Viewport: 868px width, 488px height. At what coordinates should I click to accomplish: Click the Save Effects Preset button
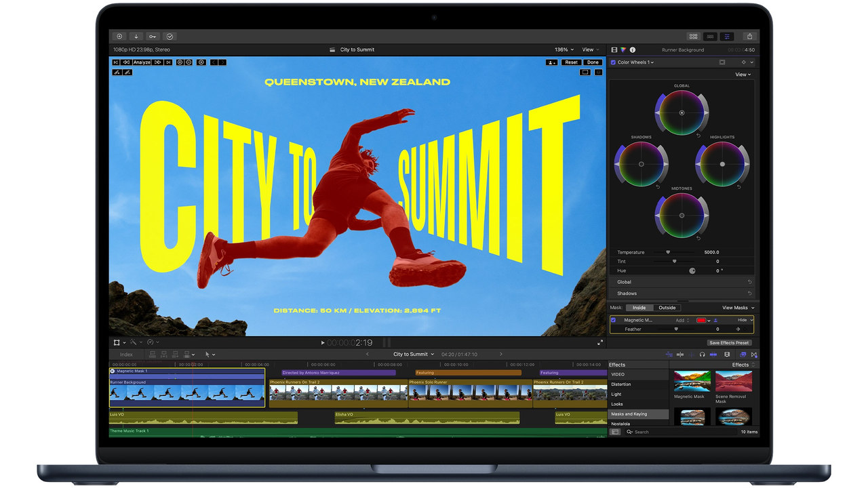point(730,342)
